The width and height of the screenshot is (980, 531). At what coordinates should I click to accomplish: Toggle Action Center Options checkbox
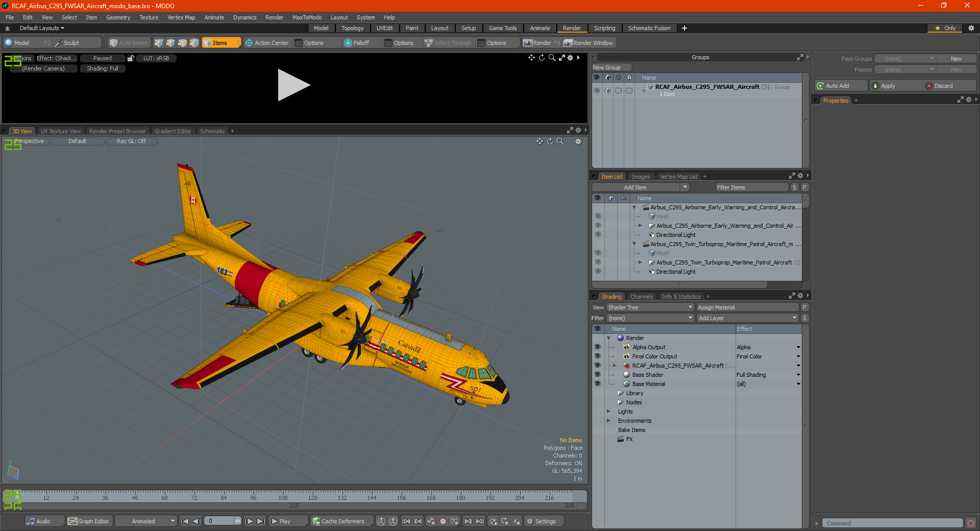pyautogui.click(x=299, y=43)
